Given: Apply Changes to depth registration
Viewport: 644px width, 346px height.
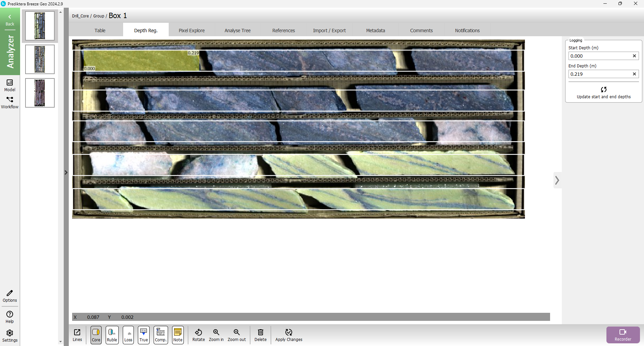Looking at the screenshot, I should pos(289,335).
